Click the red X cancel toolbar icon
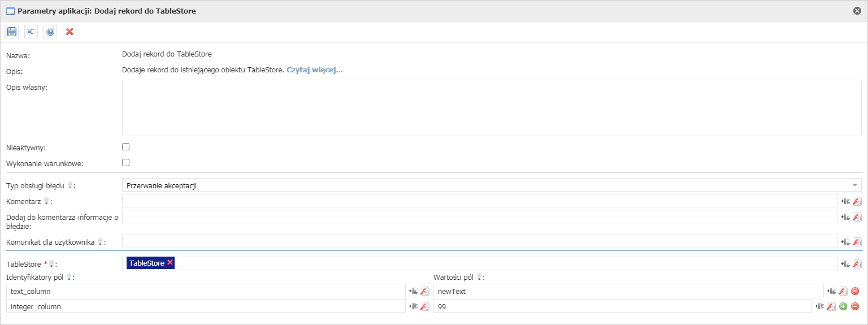This screenshot has width=868, height=325. [70, 32]
